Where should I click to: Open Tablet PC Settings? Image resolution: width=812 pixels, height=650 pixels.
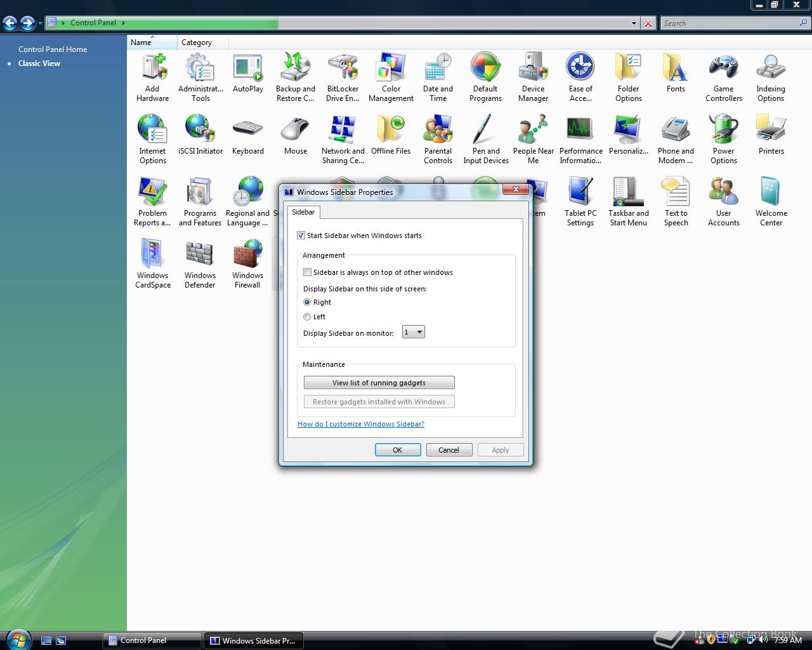click(580, 202)
